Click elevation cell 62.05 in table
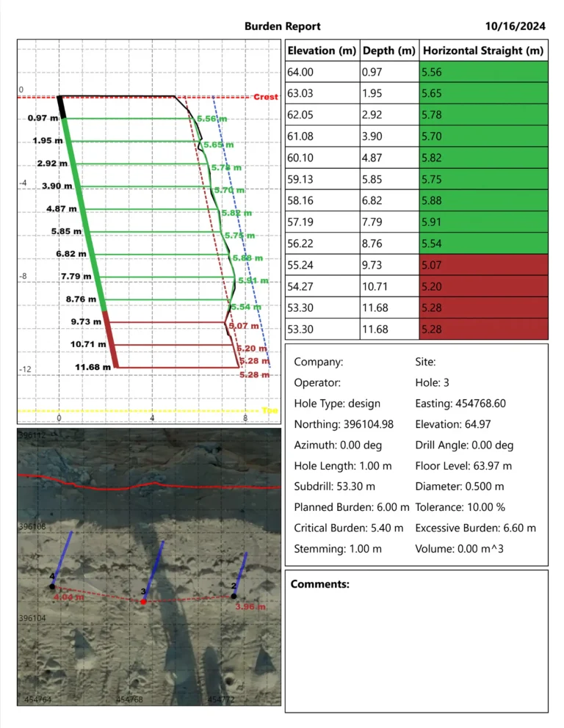 tap(322, 114)
